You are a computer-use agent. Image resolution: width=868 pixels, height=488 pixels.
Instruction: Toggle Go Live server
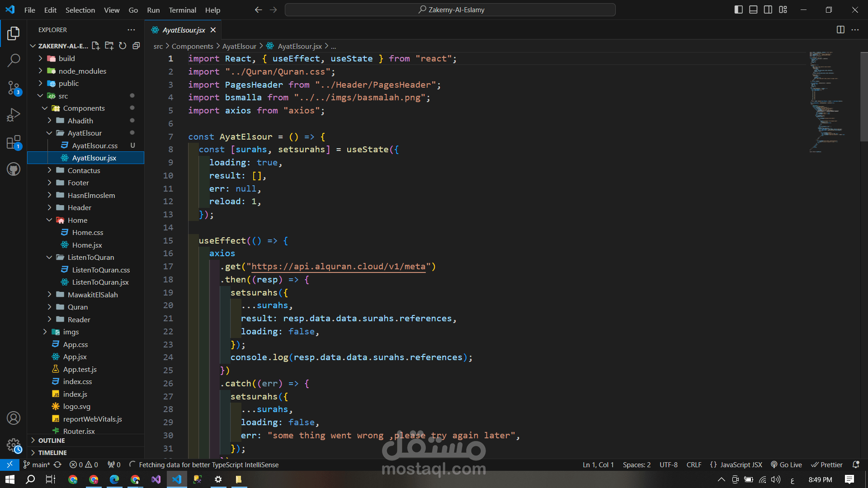pyautogui.click(x=786, y=465)
